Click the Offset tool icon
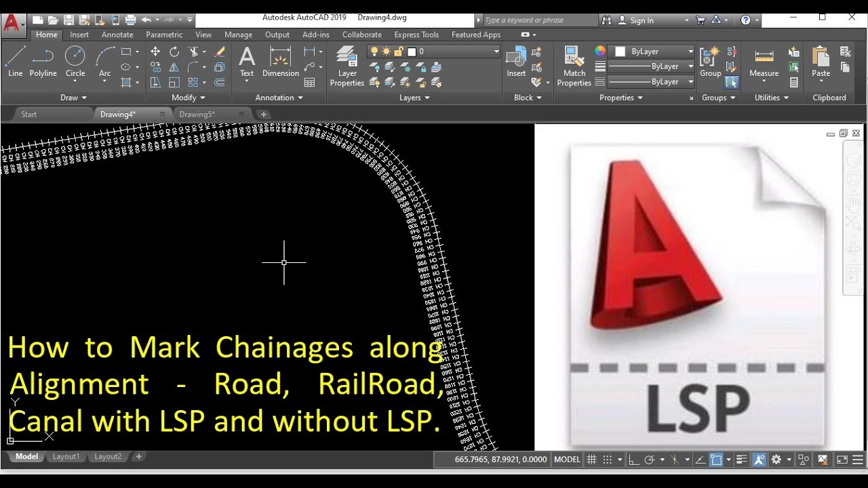Screen dimensions: 868x488 (219, 83)
